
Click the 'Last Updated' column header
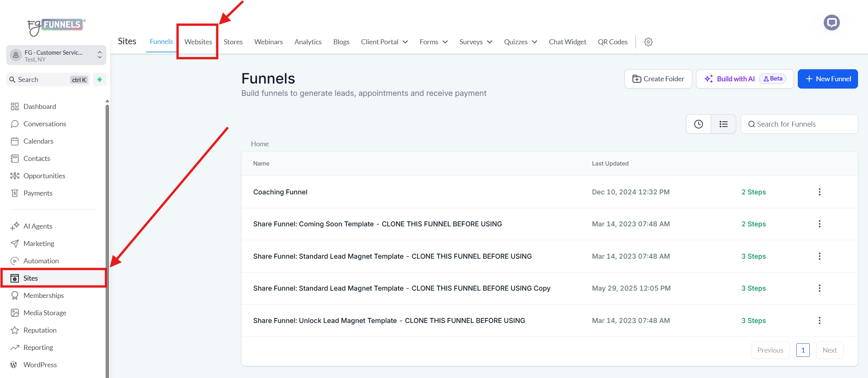click(x=610, y=164)
